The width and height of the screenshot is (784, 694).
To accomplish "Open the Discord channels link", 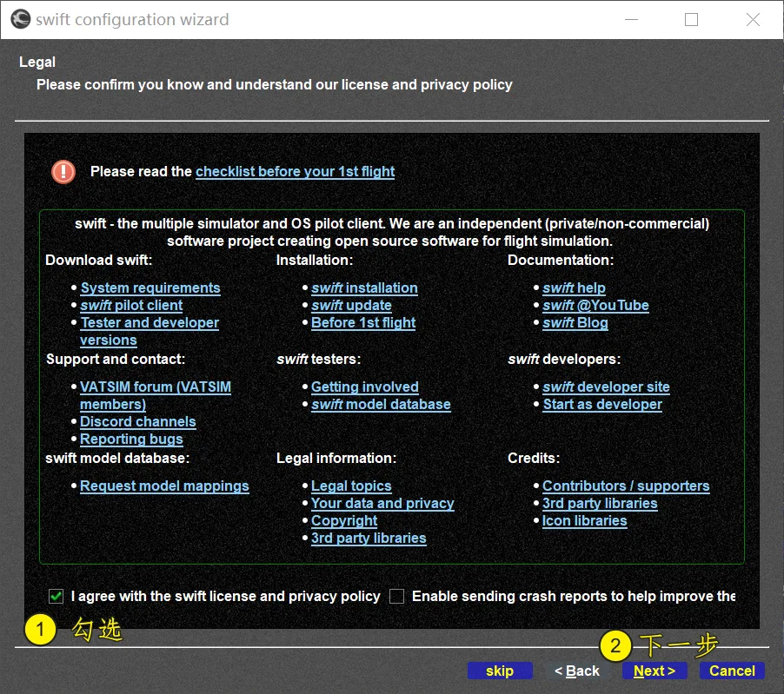I will (x=138, y=421).
